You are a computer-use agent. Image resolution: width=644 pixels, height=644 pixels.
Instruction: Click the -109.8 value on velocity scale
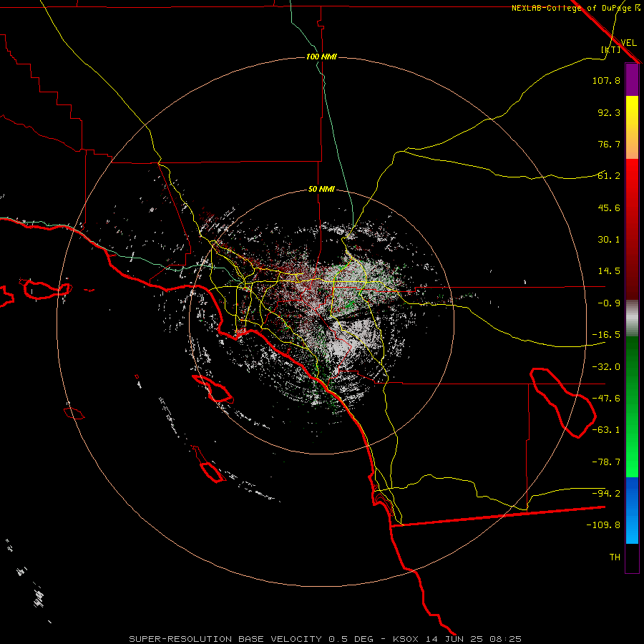click(x=603, y=525)
